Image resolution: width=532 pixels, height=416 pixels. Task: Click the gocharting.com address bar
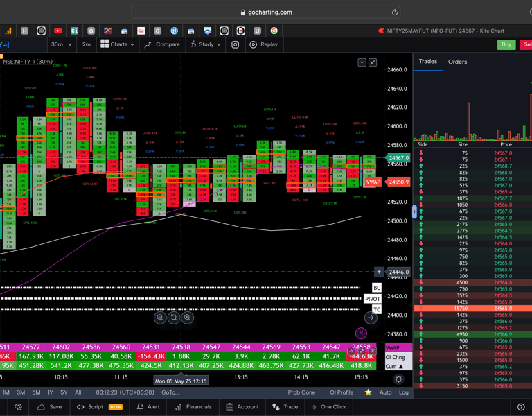tap(266, 12)
